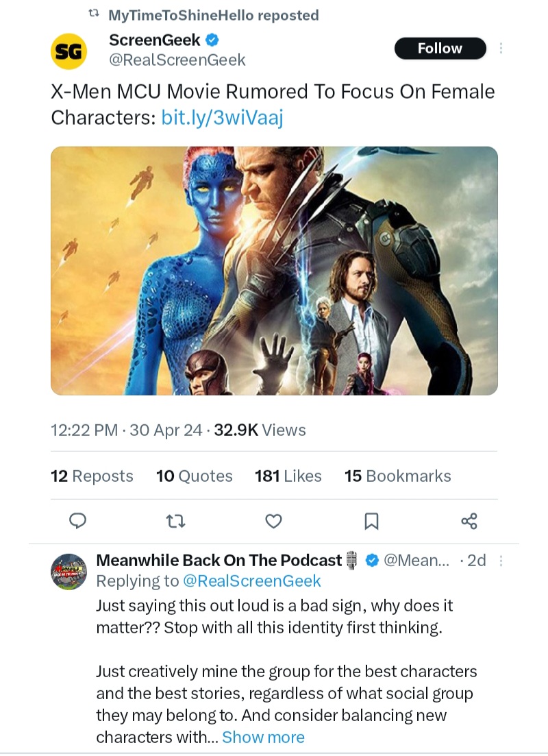Click the repost icon beside MyTimeToShineHello reposted
548x756 pixels.
[96, 14]
